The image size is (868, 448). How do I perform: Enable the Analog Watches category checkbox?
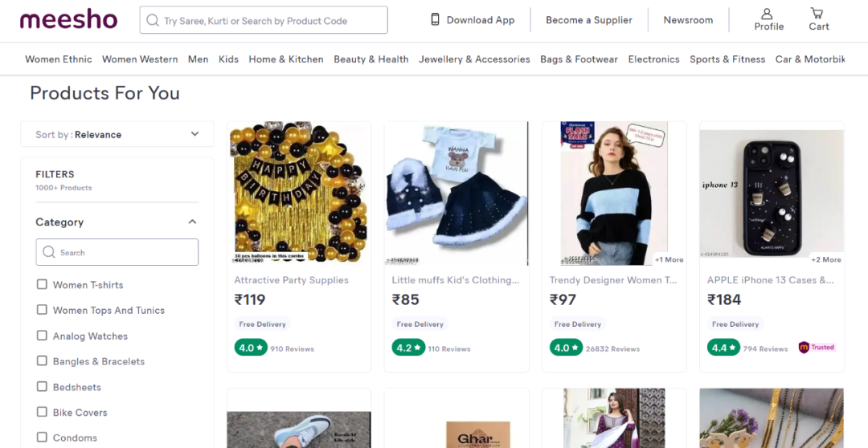[x=42, y=336]
